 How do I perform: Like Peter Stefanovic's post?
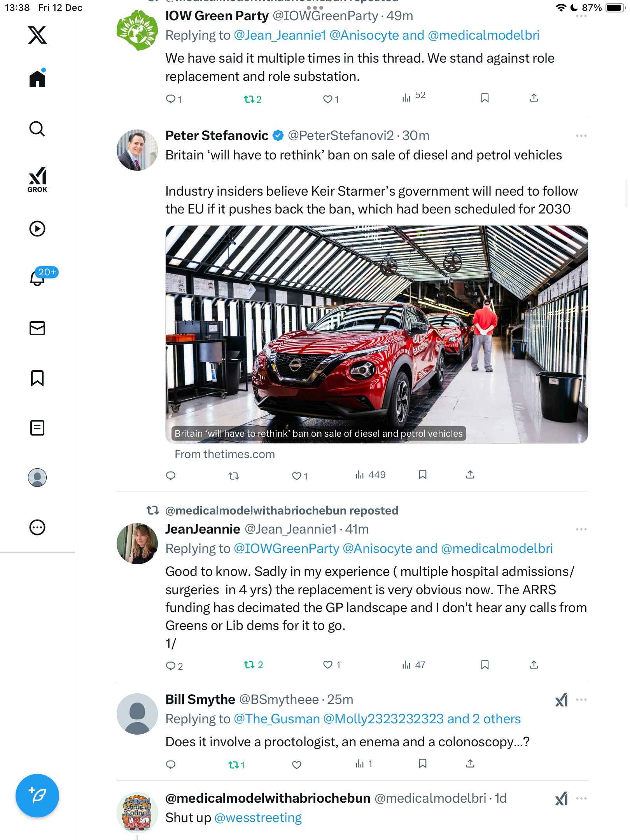[297, 476]
